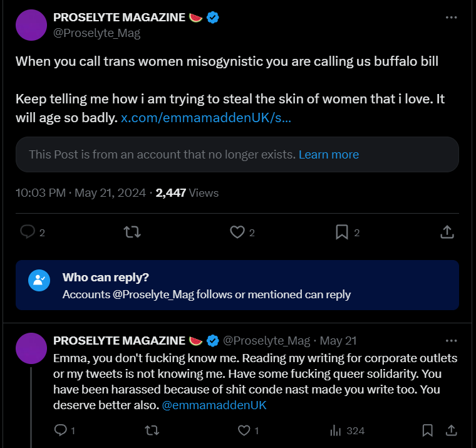Viewport: 476px width, 448px height.
Task: Share the main post via upload icon
Action: click(x=447, y=232)
